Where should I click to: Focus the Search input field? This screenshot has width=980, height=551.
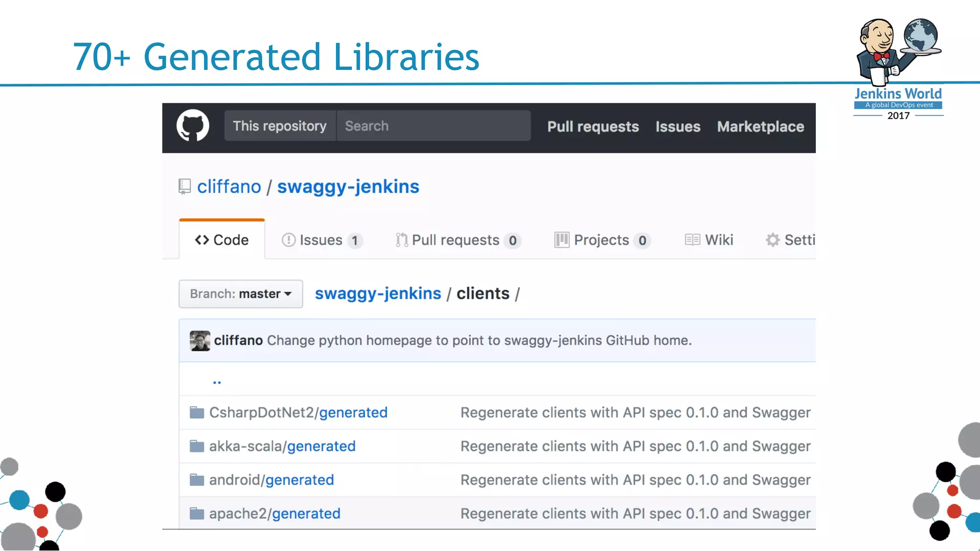click(434, 126)
